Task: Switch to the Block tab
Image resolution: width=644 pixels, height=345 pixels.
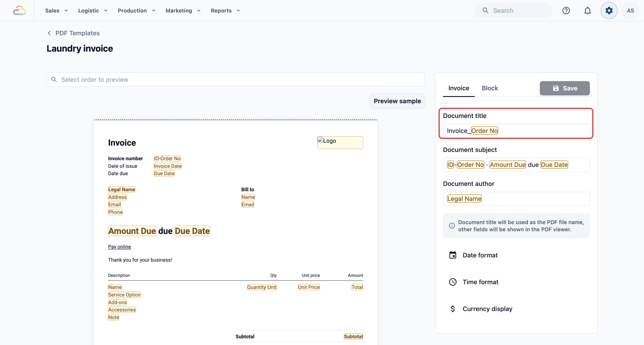Action: point(490,88)
